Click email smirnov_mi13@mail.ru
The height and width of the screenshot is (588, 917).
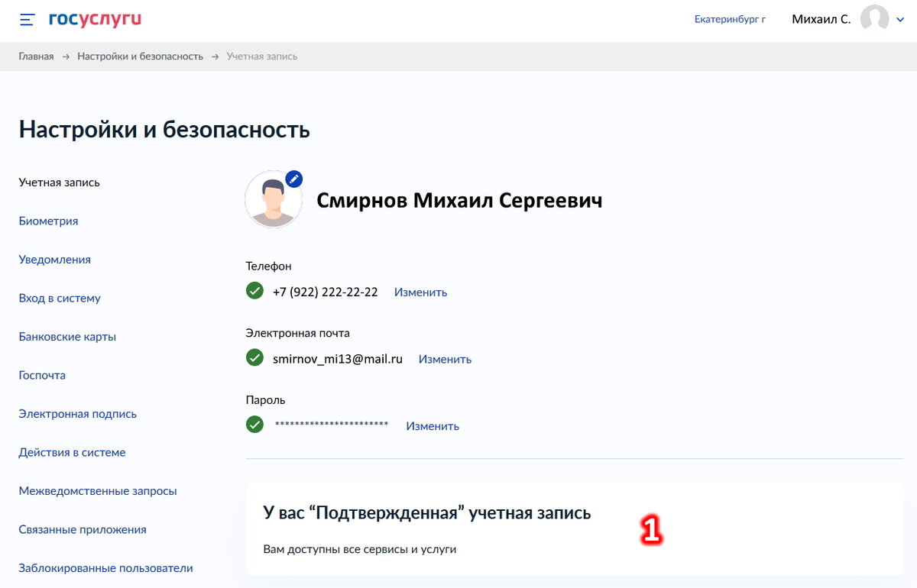[x=338, y=358]
